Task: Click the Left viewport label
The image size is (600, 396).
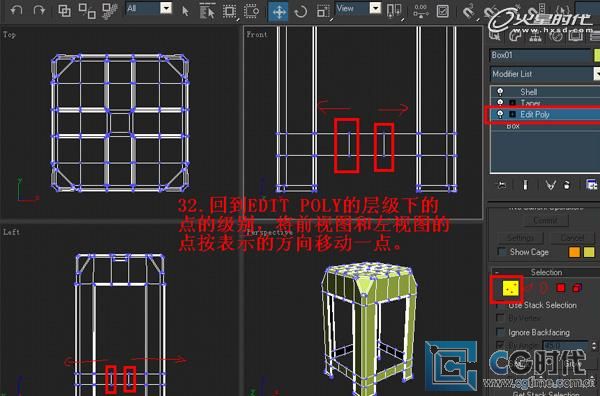Action: pyautogui.click(x=11, y=232)
